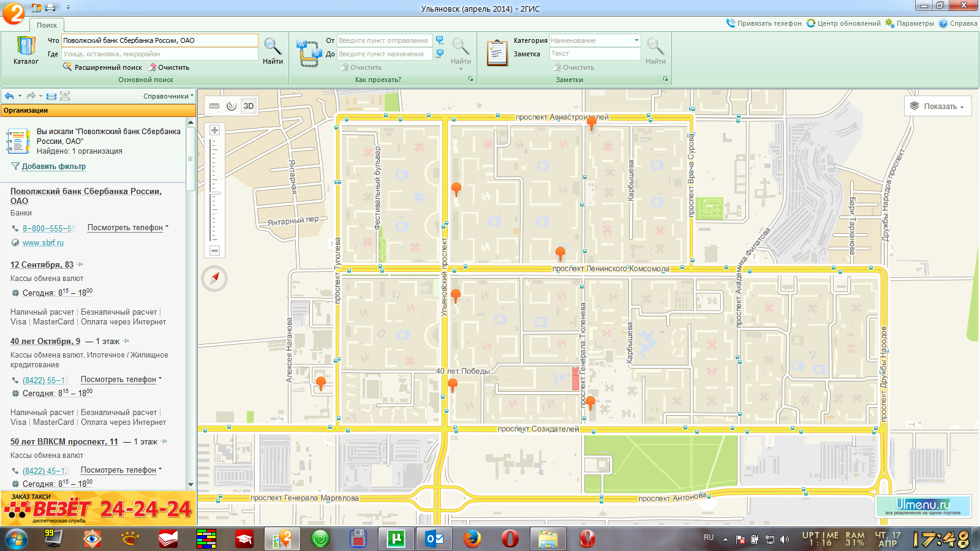Toggle 3D map view

[249, 106]
